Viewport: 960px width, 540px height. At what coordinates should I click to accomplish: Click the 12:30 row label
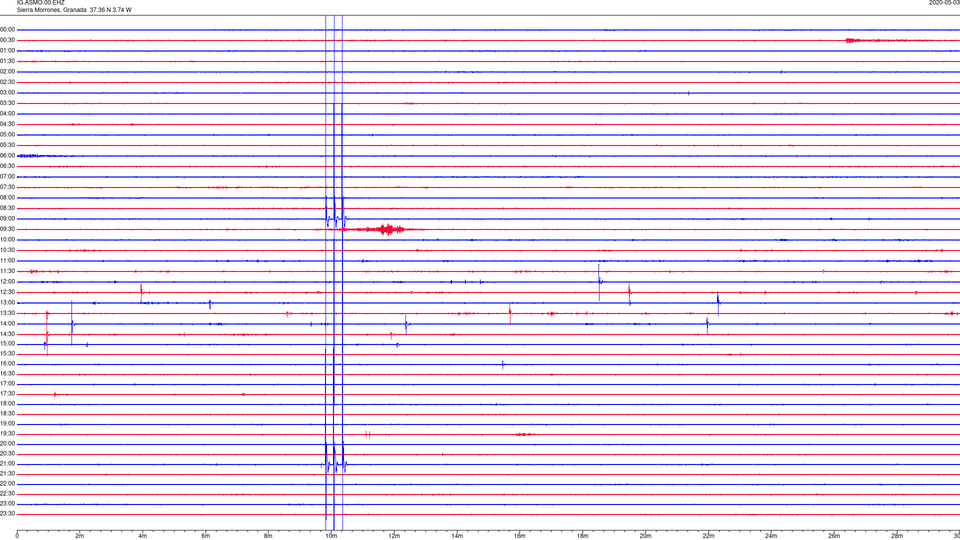[x=8, y=292]
